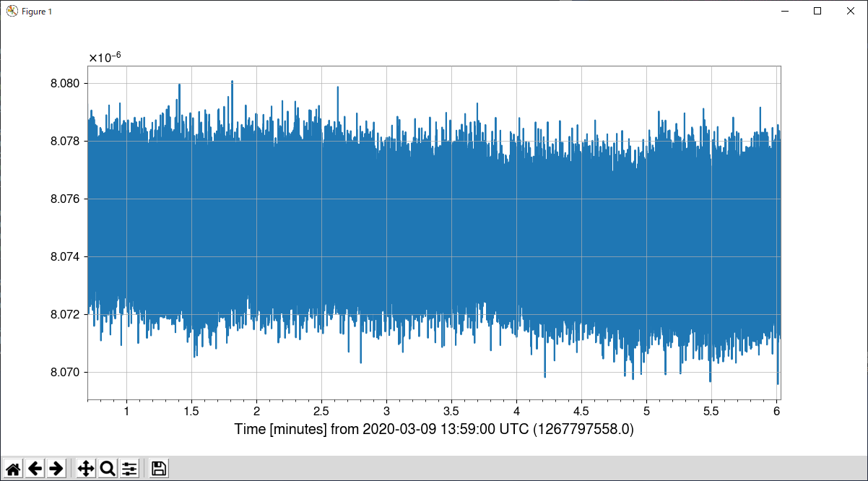Toggle the Zoom to rectangle tool
Screen dimensions: 868x481
(x=108, y=469)
